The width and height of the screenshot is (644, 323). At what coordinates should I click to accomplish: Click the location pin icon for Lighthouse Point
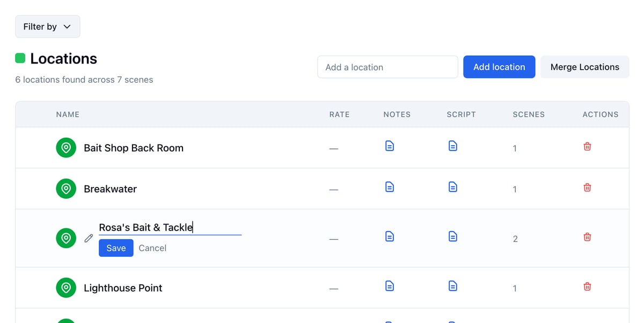click(x=66, y=288)
